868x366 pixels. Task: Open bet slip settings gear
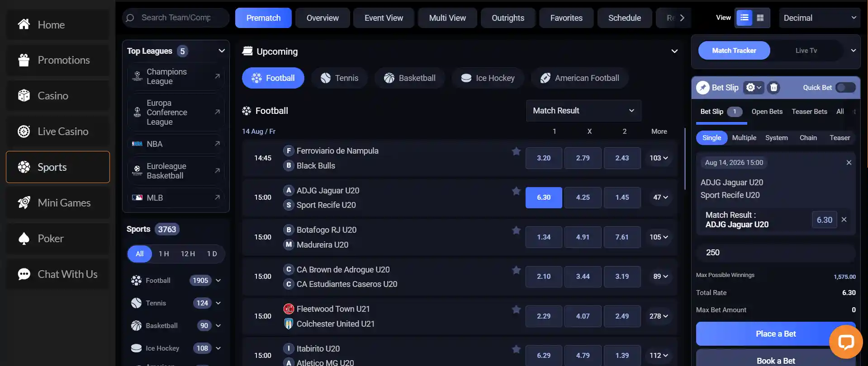point(754,88)
